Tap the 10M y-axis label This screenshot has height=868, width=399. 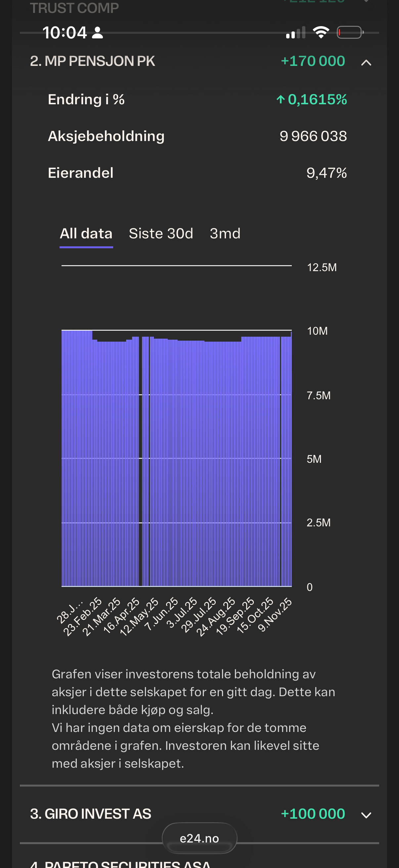coord(317,331)
